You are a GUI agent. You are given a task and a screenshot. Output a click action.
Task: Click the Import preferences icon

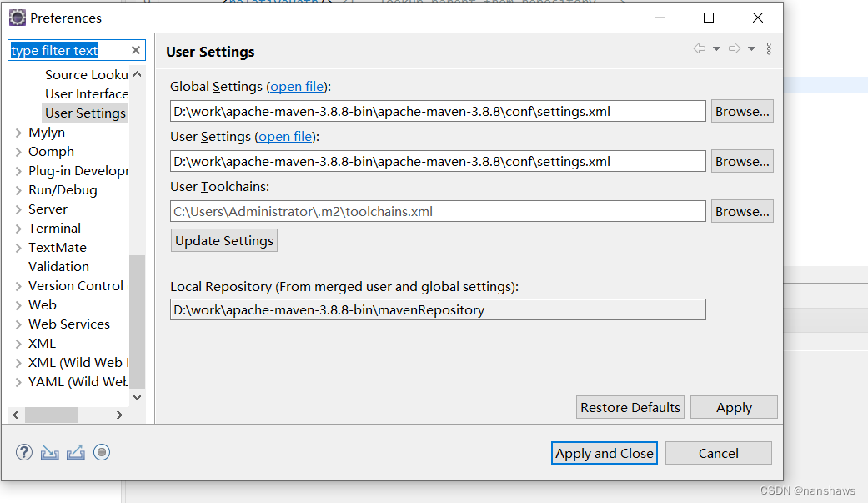[50, 453]
